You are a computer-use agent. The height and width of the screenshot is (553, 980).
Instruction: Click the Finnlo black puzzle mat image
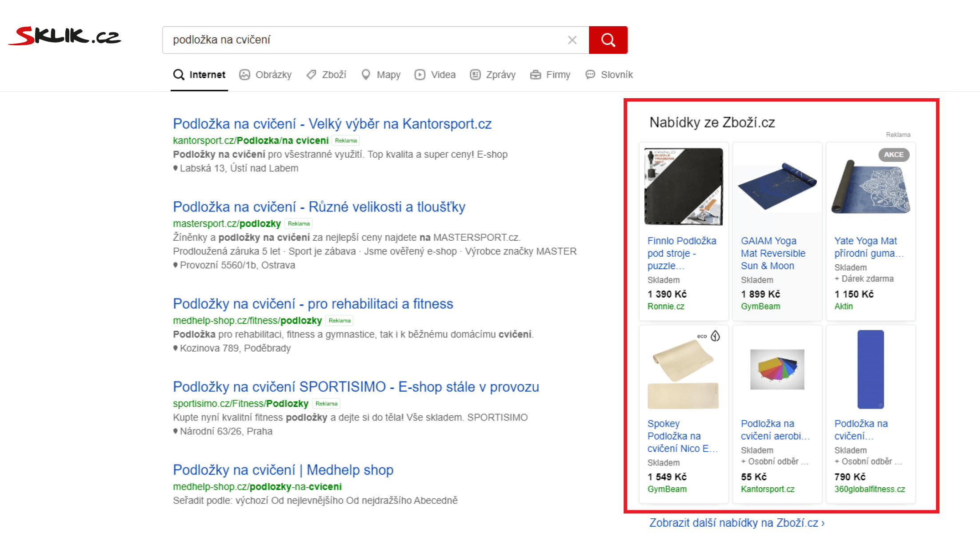tap(684, 187)
